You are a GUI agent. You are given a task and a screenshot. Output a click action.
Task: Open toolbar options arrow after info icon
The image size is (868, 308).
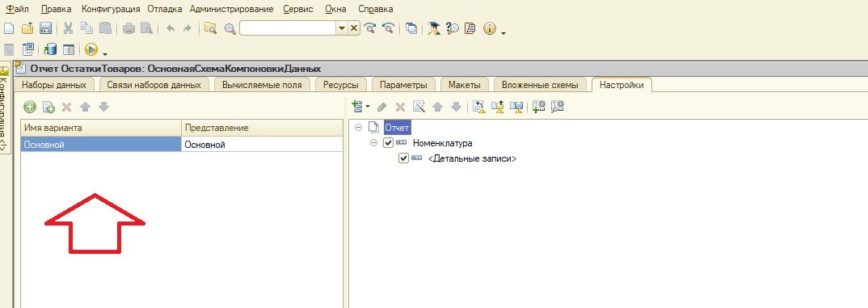(x=504, y=33)
